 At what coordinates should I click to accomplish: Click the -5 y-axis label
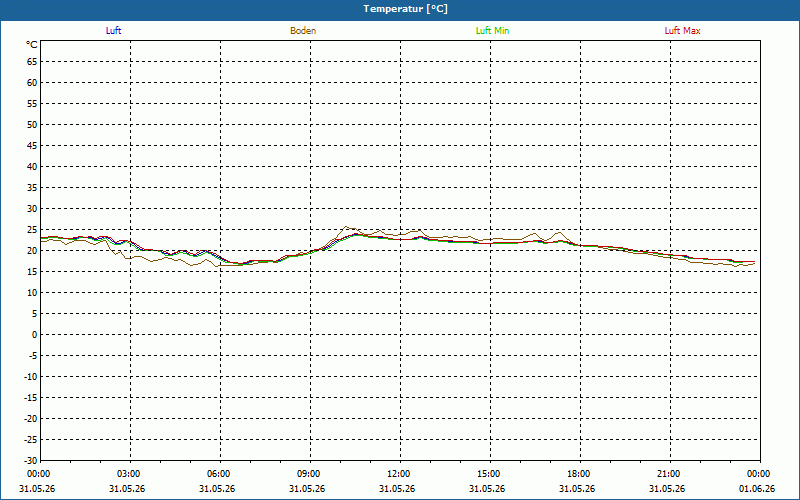click(33, 356)
